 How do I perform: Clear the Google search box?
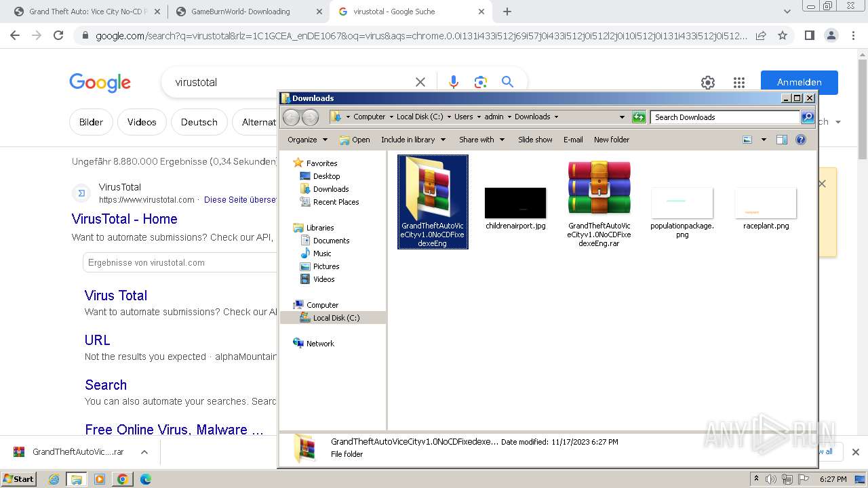click(x=420, y=82)
